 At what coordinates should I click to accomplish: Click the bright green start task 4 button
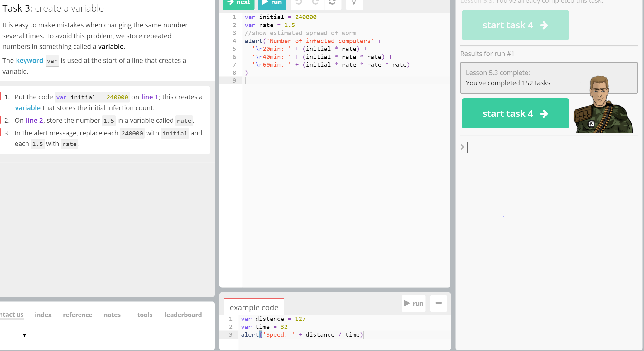pyautogui.click(x=515, y=113)
